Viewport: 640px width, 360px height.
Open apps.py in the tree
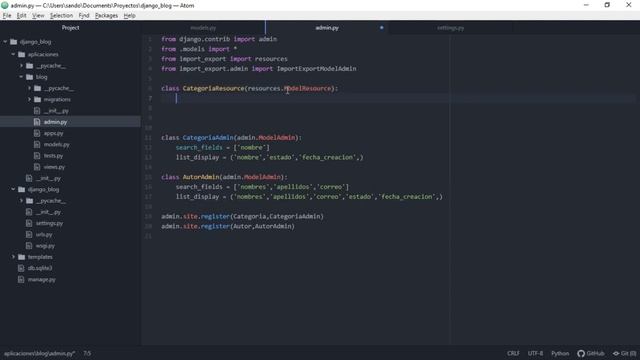pos(53,133)
